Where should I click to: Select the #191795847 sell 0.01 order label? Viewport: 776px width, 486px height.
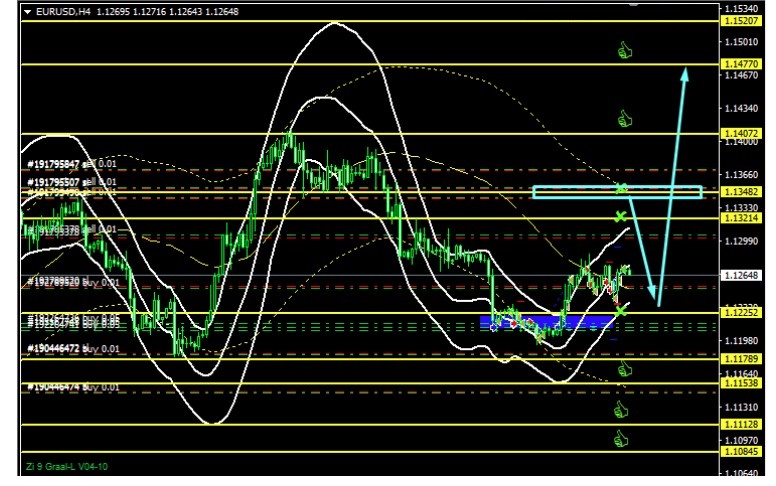coord(72,162)
